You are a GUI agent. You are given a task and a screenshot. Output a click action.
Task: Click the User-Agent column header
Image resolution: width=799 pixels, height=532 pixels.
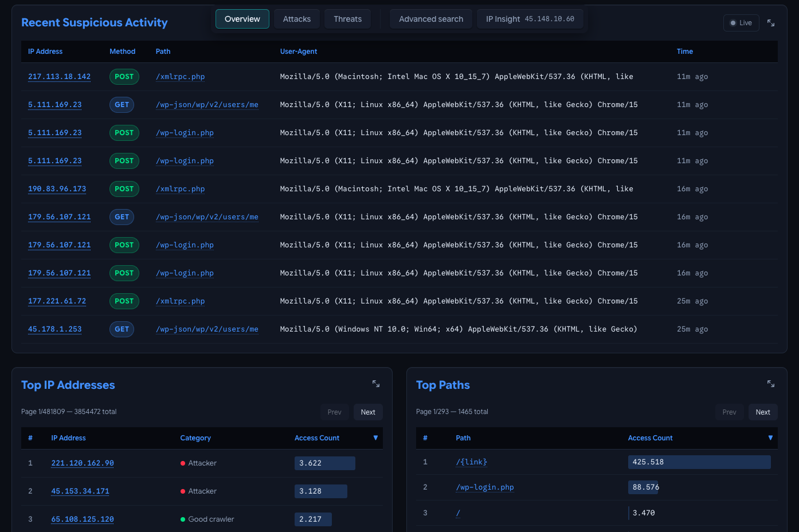(x=299, y=52)
